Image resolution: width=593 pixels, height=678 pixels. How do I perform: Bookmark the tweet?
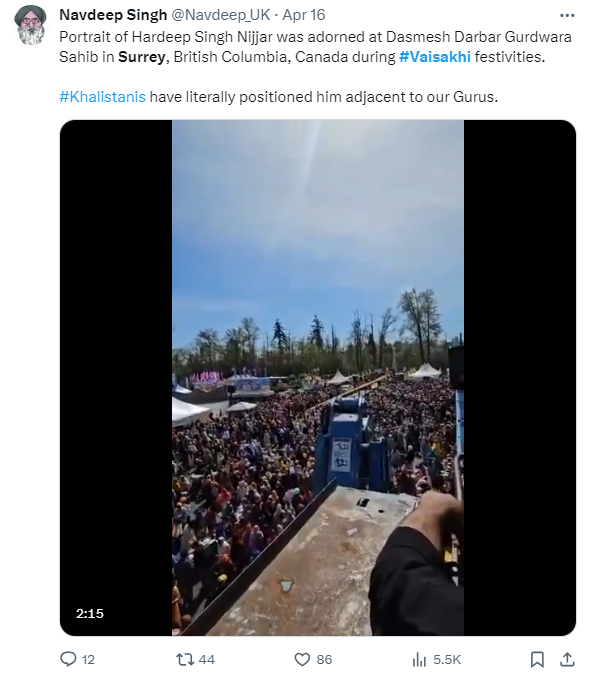[x=537, y=659]
